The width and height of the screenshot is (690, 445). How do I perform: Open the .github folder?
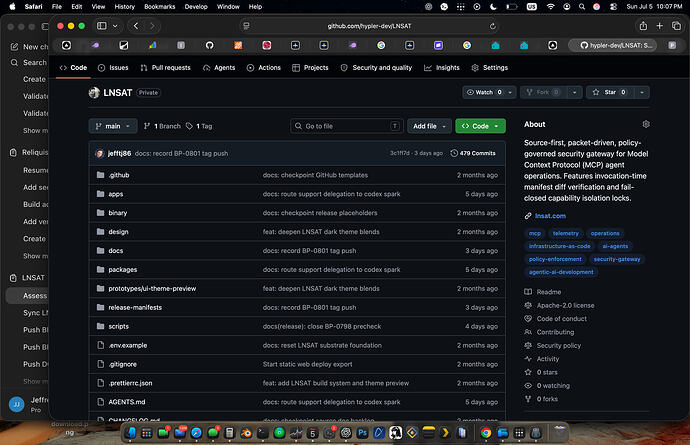tap(119, 175)
